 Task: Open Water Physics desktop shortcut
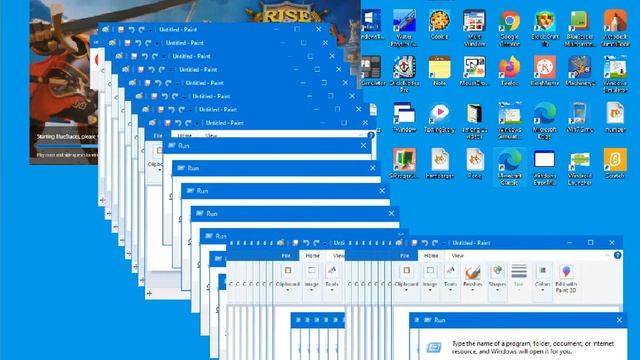(404, 28)
